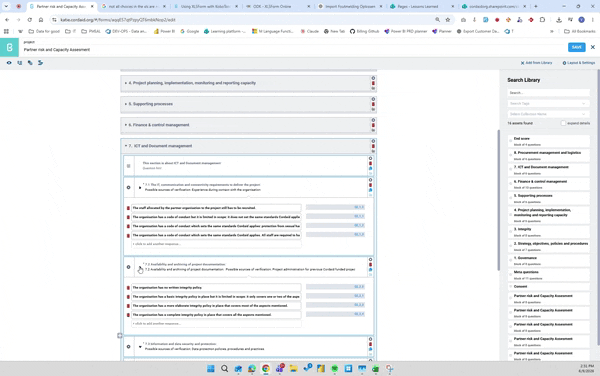The width and height of the screenshot is (600, 376).
Task: Select '8. Procurement management and logistics' library block
Action: click(x=548, y=155)
